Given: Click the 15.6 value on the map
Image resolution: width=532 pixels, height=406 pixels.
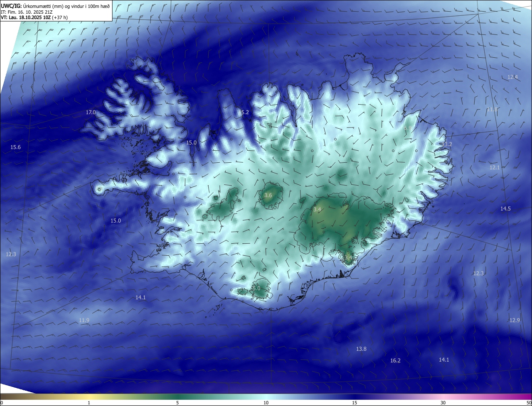Looking at the screenshot, I should pos(15,147).
